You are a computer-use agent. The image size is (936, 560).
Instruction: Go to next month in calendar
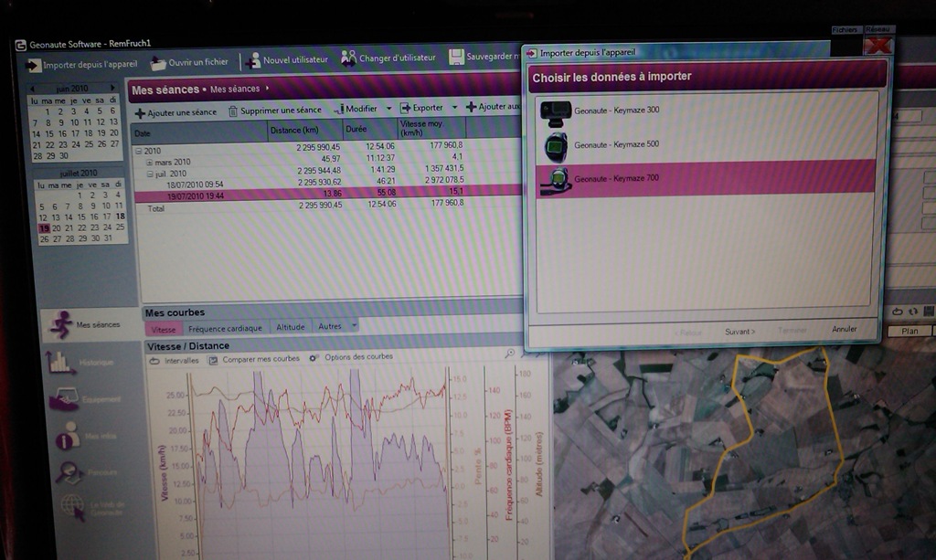(112, 88)
